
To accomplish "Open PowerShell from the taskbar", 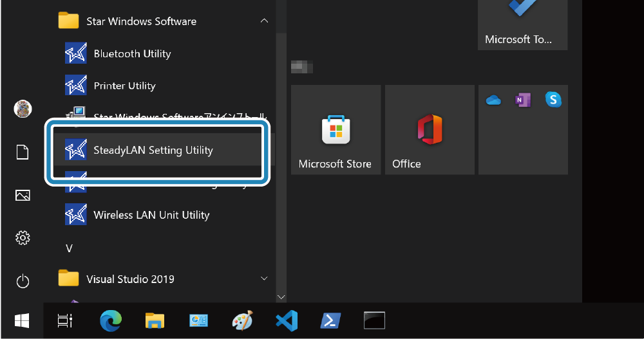I will tap(330, 320).
